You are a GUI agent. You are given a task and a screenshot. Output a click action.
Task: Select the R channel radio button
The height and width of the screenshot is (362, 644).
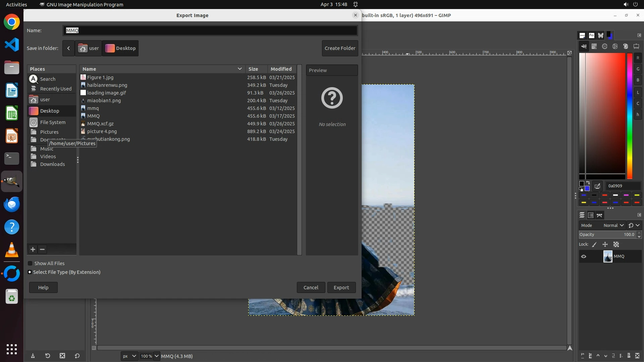[638, 58]
